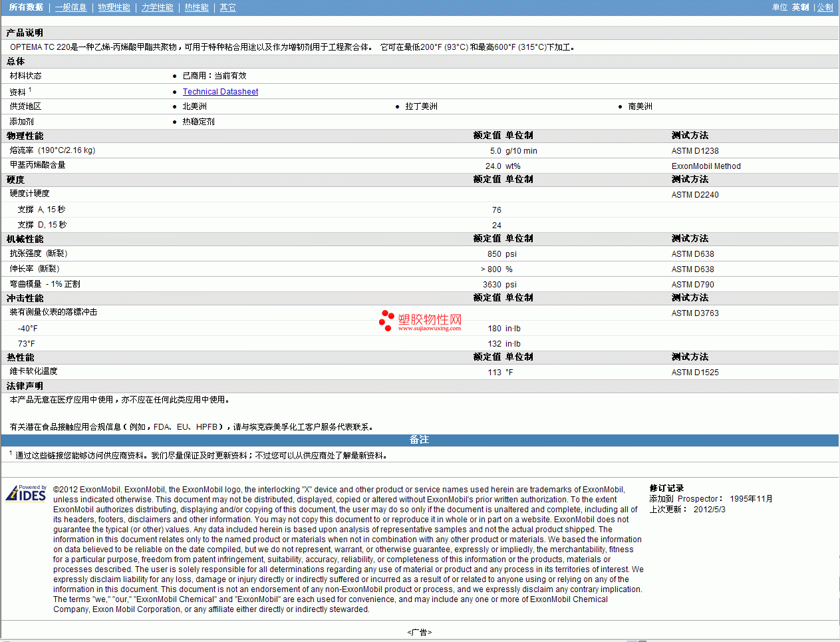
Task: Click the 材料状态 row label
Action: click(25, 76)
